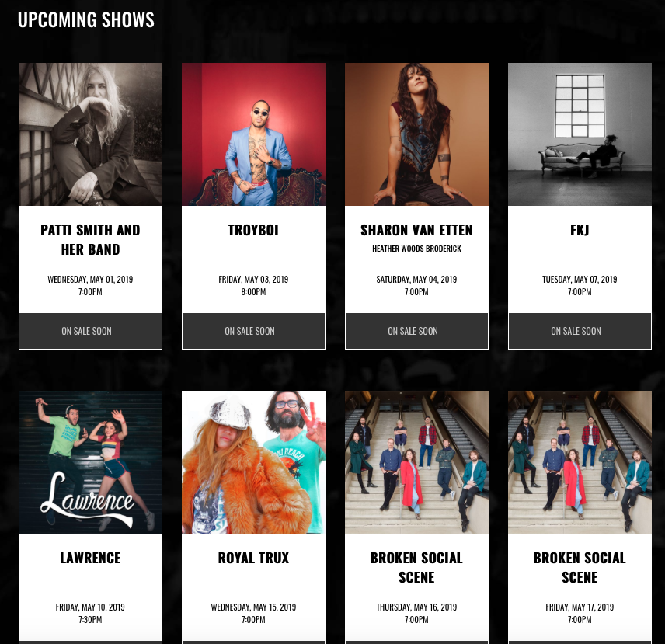
Task: Click On Sale Soon under FKJ
Action: coord(580,331)
